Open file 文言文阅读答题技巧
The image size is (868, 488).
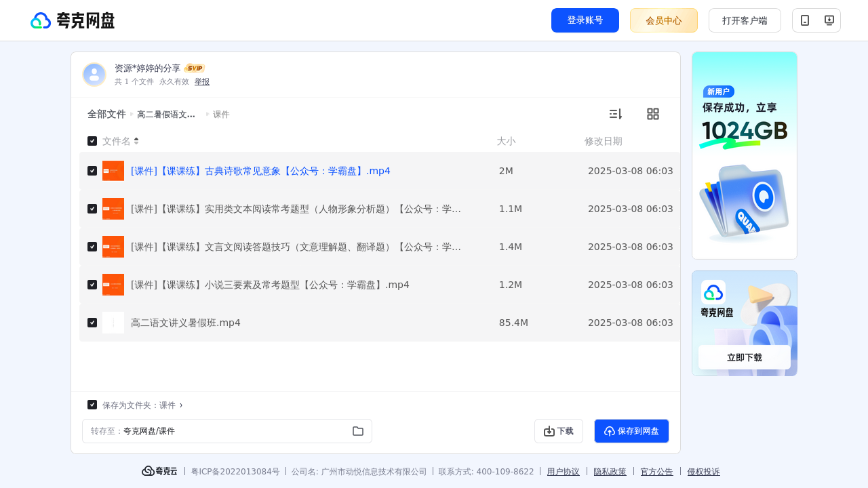click(296, 247)
